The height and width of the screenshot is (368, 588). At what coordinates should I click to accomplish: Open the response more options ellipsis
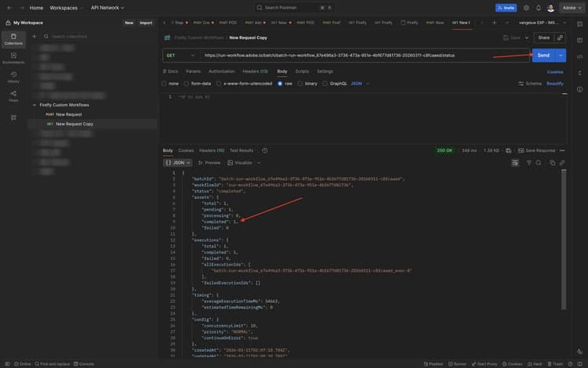(x=562, y=150)
